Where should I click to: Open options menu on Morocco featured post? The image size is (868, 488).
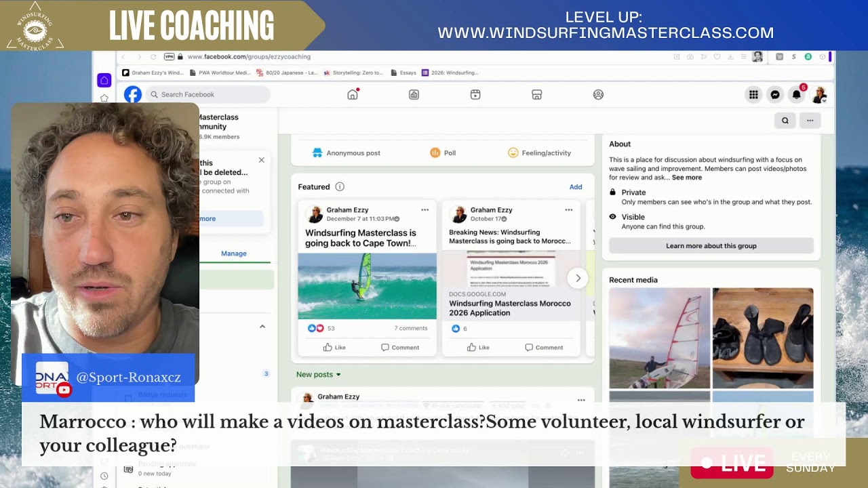(568, 210)
